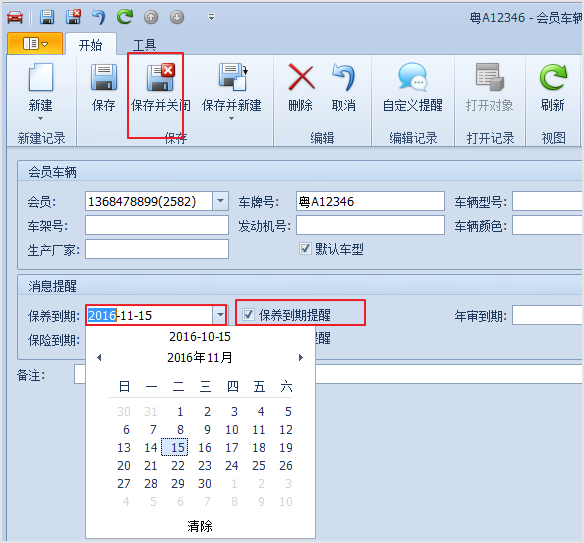Select November 13 in the calendar

[x=124, y=447]
